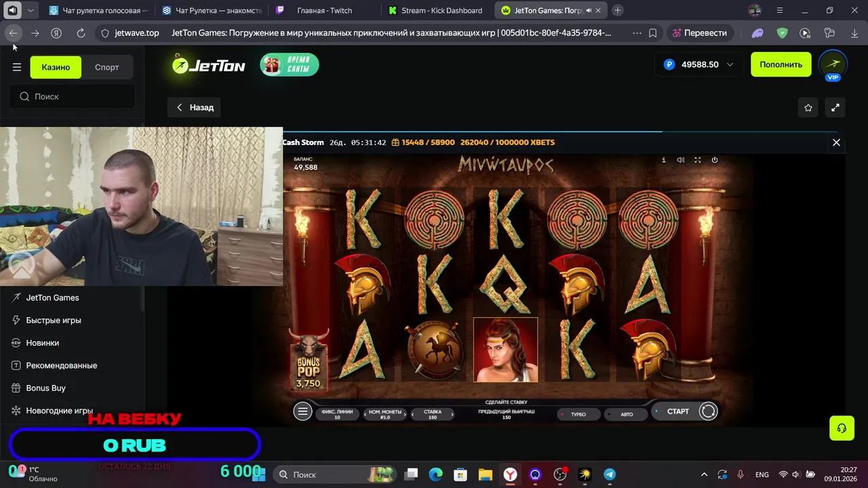Viewport: 868px width, 488px height.
Task: Click Перевести translate button
Action: click(x=698, y=33)
